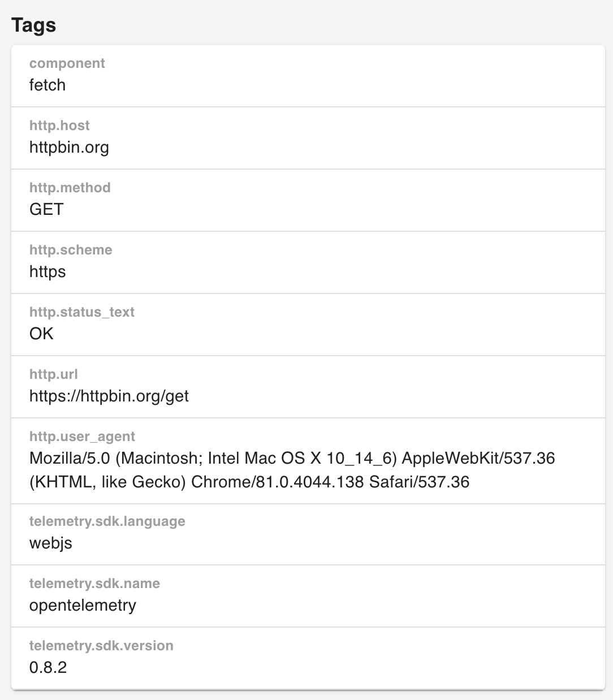Select the httpbin.org host value
Image resolution: width=613 pixels, height=700 pixels.
69,147
